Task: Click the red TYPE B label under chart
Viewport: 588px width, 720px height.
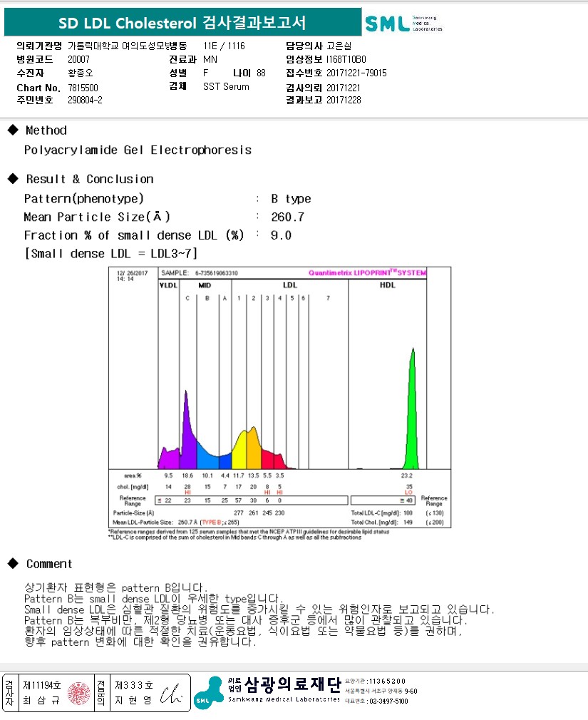Action: tap(212, 522)
